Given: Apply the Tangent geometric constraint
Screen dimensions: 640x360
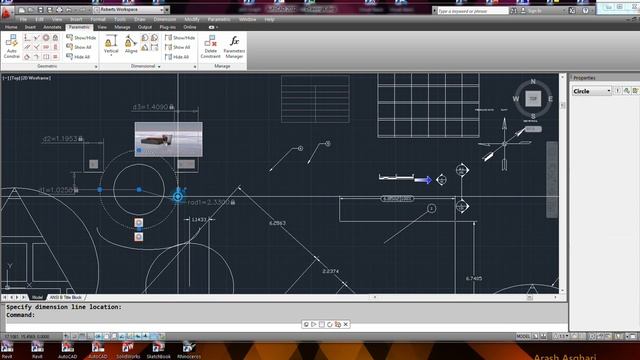Looking at the screenshot, I should click(x=27, y=56).
